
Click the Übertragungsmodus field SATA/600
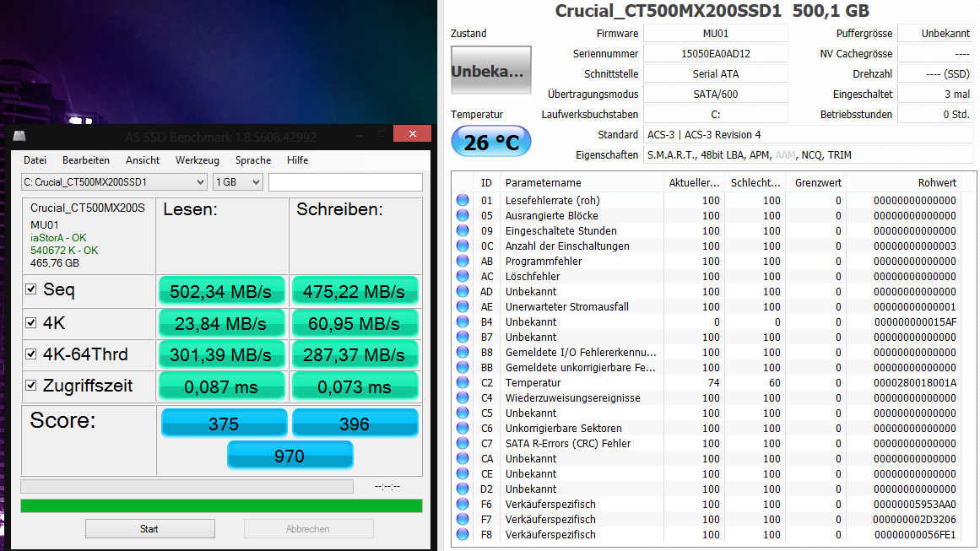click(x=716, y=95)
